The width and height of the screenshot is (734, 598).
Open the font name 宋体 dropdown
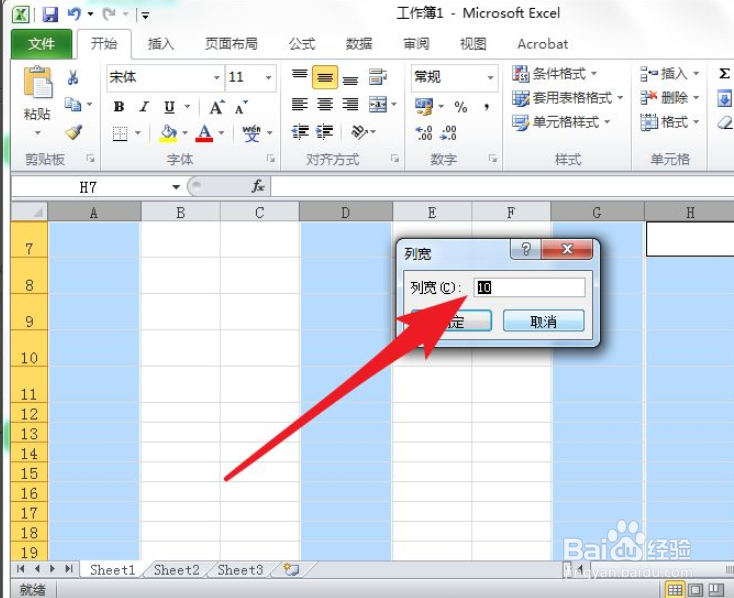[x=216, y=77]
